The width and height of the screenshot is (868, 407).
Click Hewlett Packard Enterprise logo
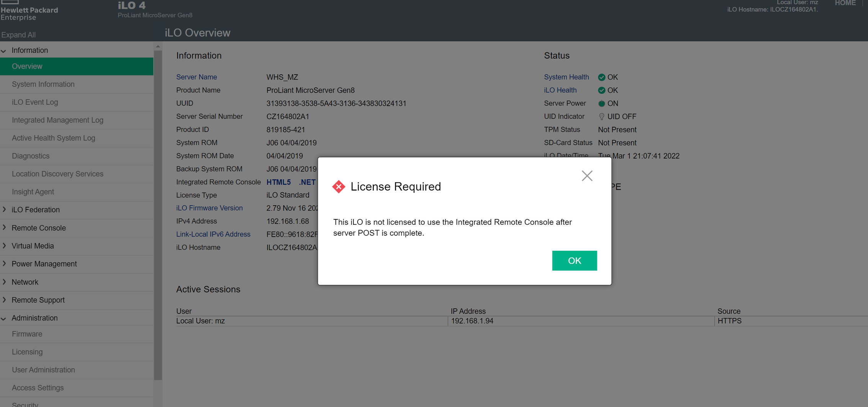(x=29, y=11)
